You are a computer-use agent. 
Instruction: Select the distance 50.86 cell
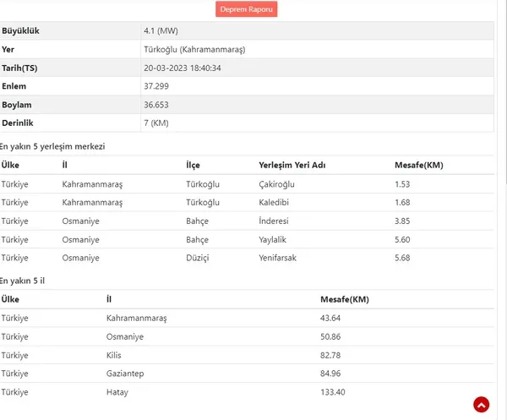[x=330, y=337]
